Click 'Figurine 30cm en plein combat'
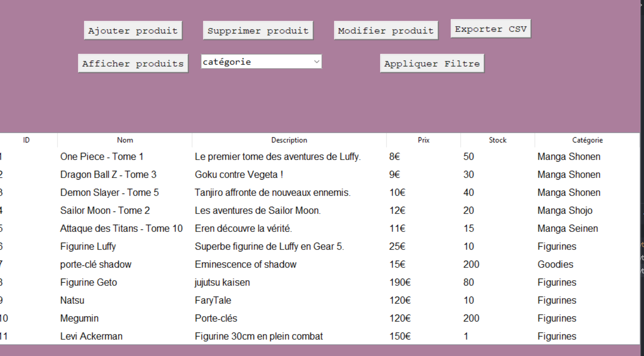This screenshot has height=356, width=644. [x=258, y=336]
